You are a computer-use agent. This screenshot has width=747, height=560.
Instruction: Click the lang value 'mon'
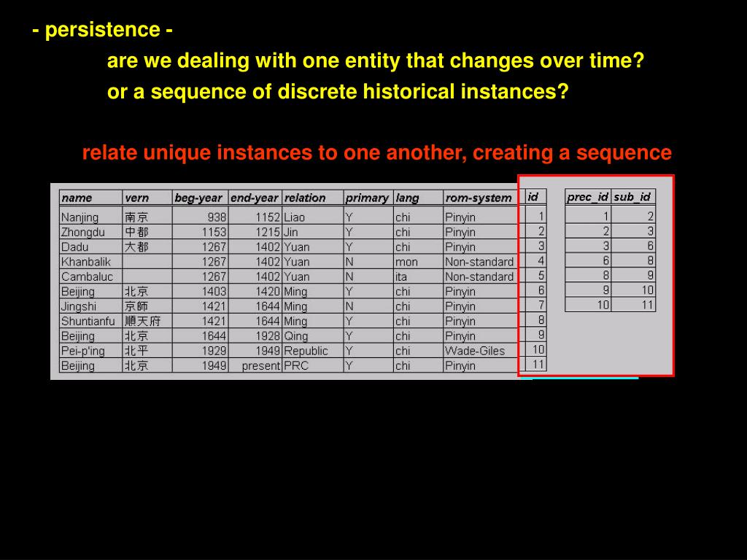406,262
